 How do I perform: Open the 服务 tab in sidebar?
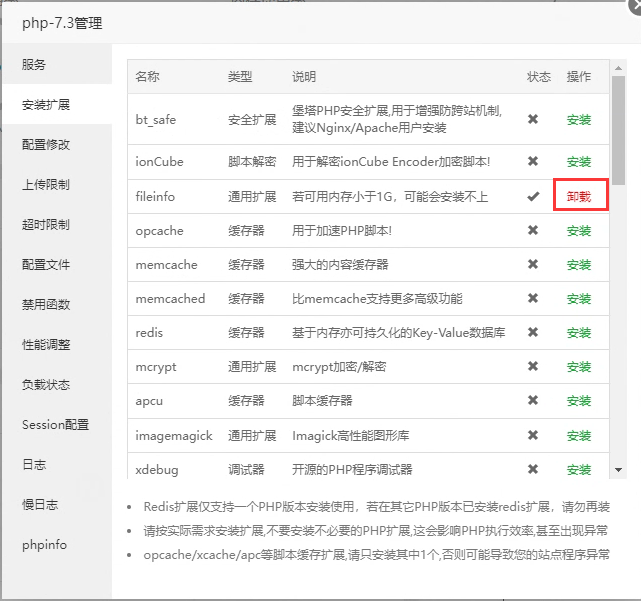[34, 64]
